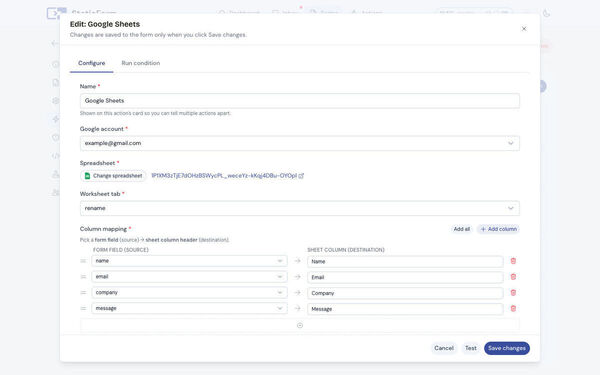600x375 pixels.
Task: Edit the Company sheet column field
Action: (x=405, y=293)
